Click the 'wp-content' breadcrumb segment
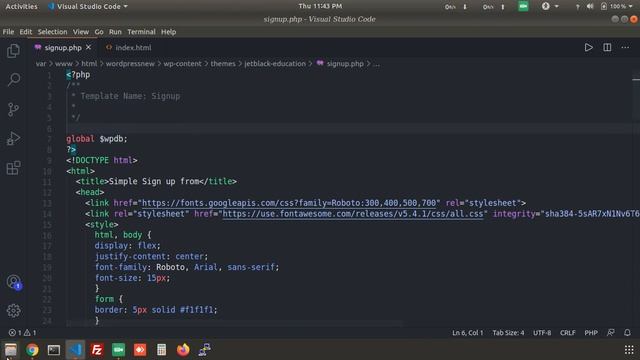The height and width of the screenshot is (360, 640). pyautogui.click(x=182, y=64)
